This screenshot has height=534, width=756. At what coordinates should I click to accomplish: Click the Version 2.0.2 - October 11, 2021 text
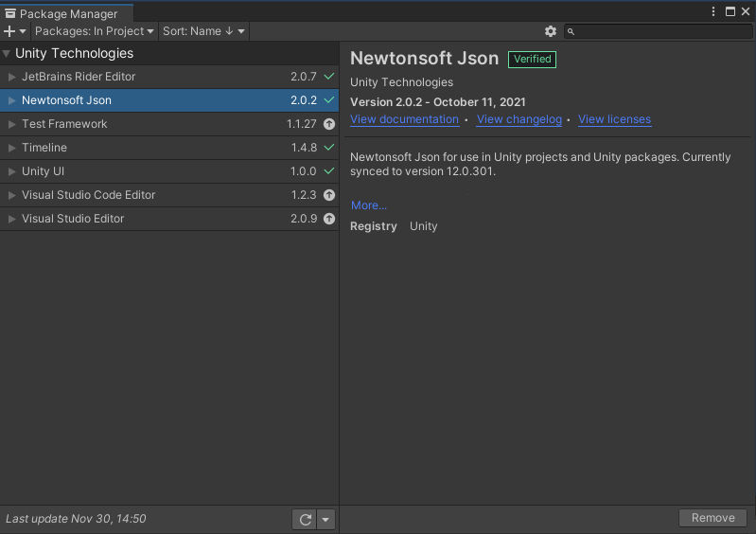tap(438, 102)
